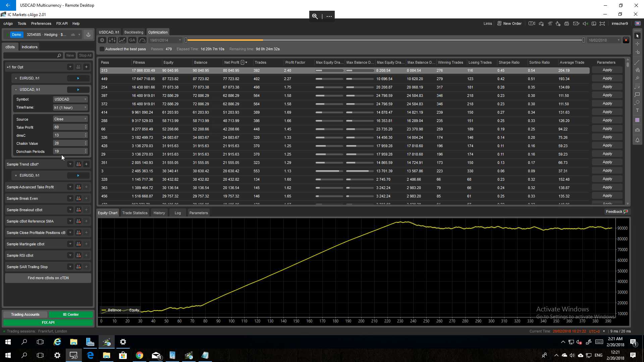Select the trend line drawing tool
Viewport: 644px width, 362px height.
click(637, 62)
